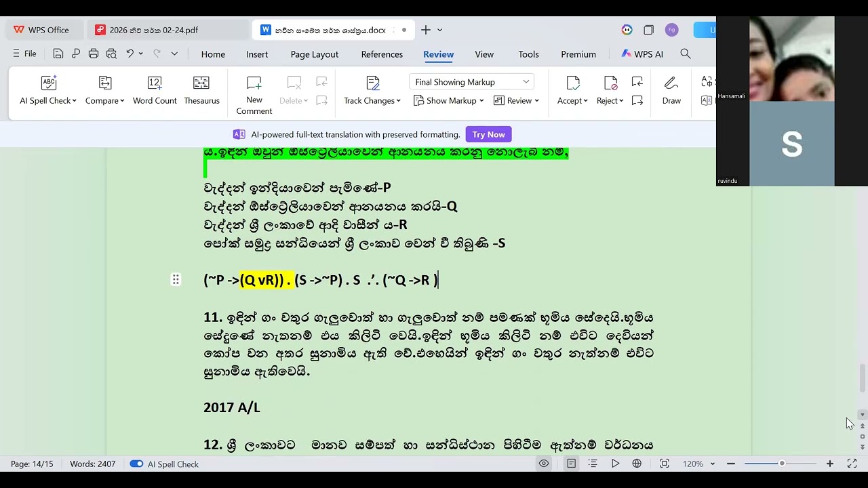Open the View ribbon tab

[x=484, y=54]
